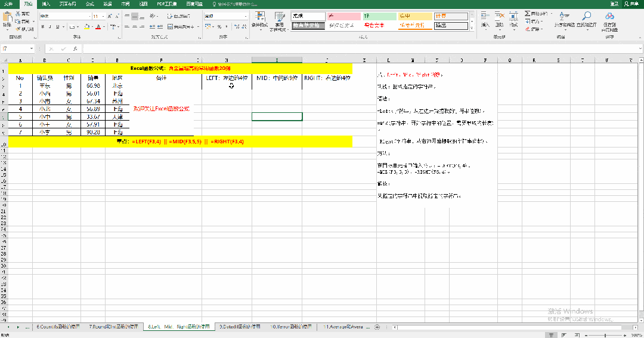Viewport: 644px width, 338px height.
Task: Click the Fill down icon
Action: 528,21
